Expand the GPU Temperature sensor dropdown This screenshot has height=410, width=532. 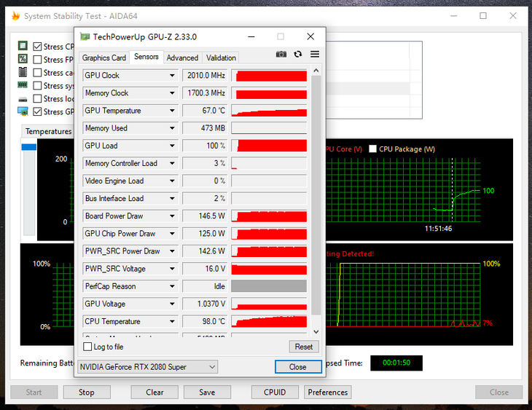[x=173, y=111]
